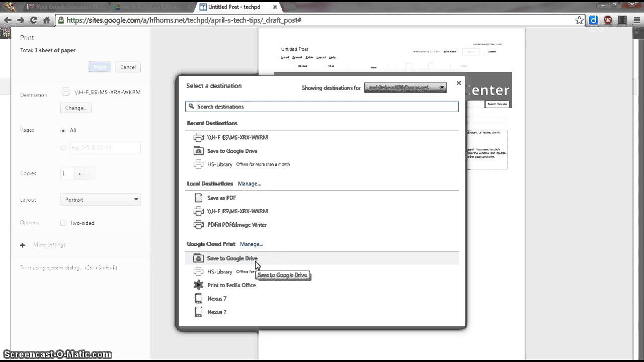Click the PDFill PDF&Image Writer printer icon
This screenshot has width=644, height=362.
pyautogui.click(x=198, y=225)
